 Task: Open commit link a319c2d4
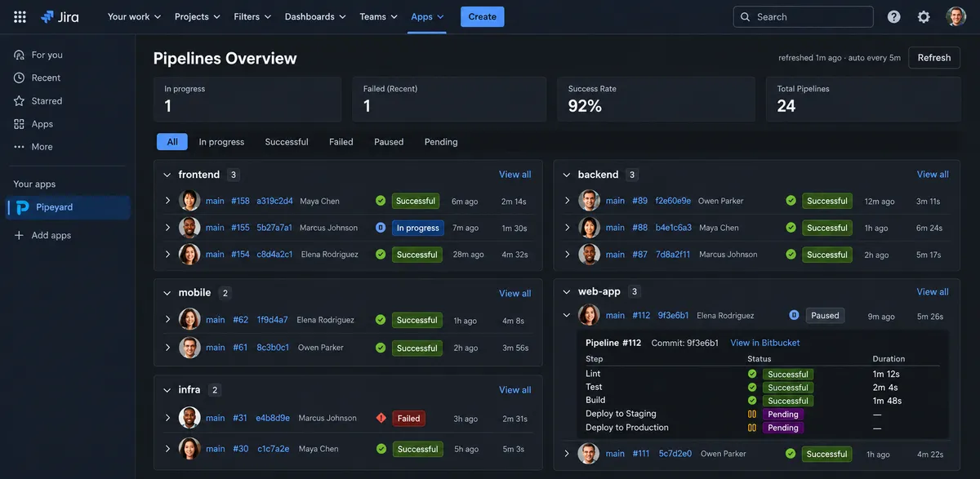point(274,201)
